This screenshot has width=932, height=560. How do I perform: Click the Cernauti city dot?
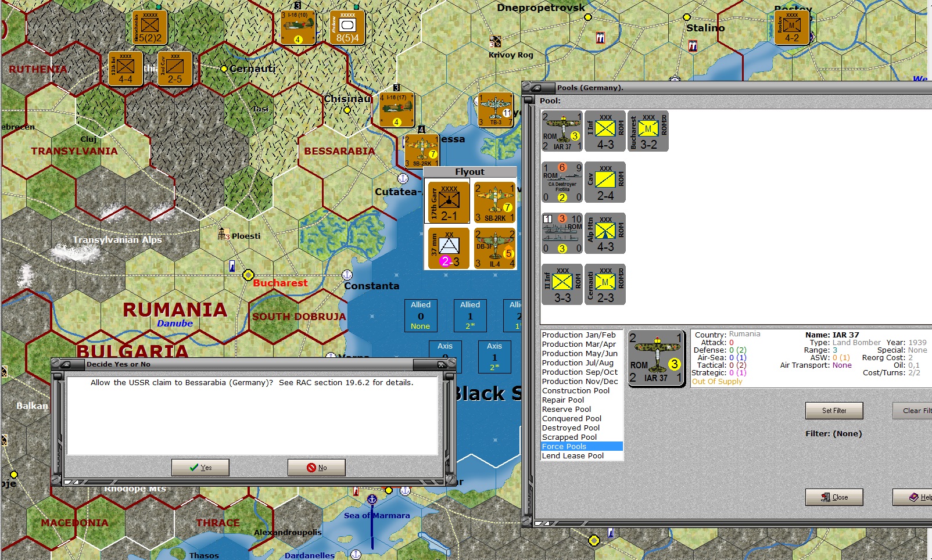pyautogui.click(x=224, y=69)
